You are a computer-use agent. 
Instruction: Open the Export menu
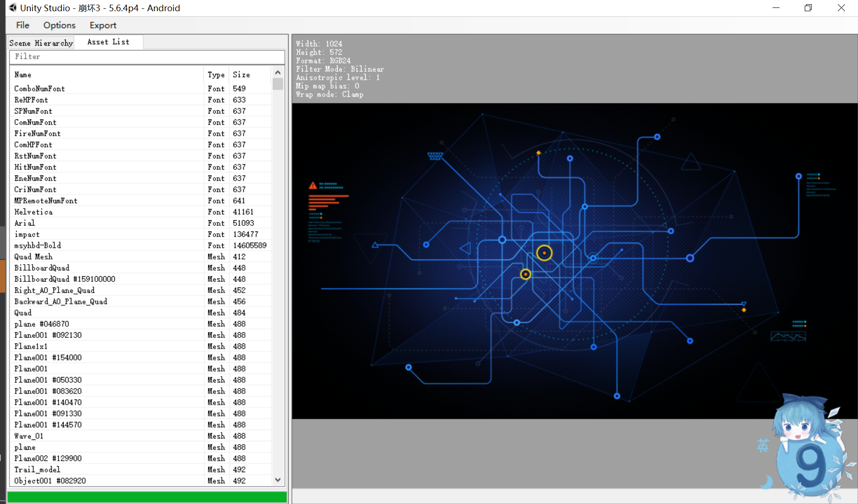click(103, 25)
